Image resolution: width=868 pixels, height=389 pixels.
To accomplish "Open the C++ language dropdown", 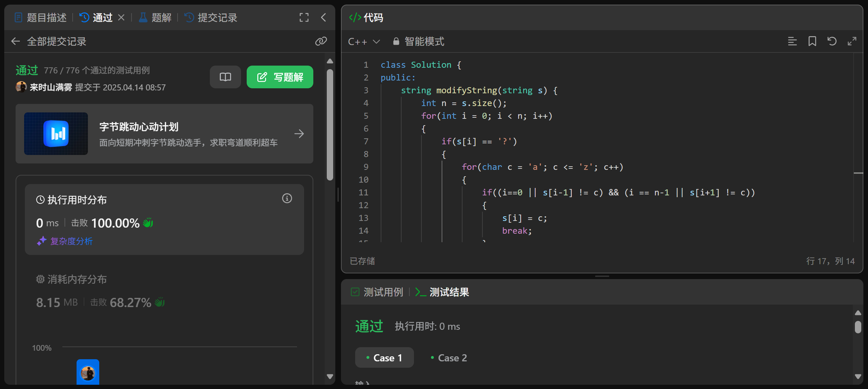I will pyautogui.click(x=364, y=41).
